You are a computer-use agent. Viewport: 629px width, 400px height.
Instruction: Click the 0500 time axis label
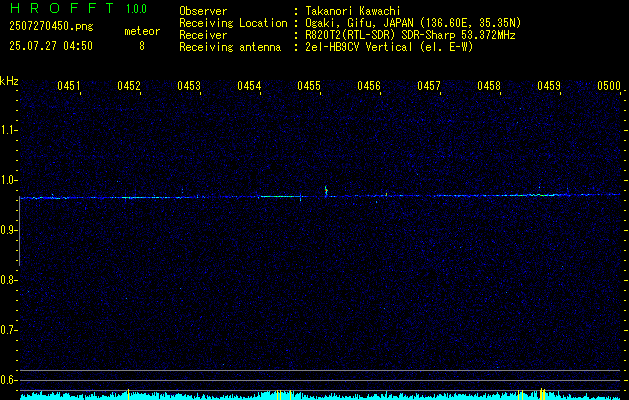pos(609,86)
